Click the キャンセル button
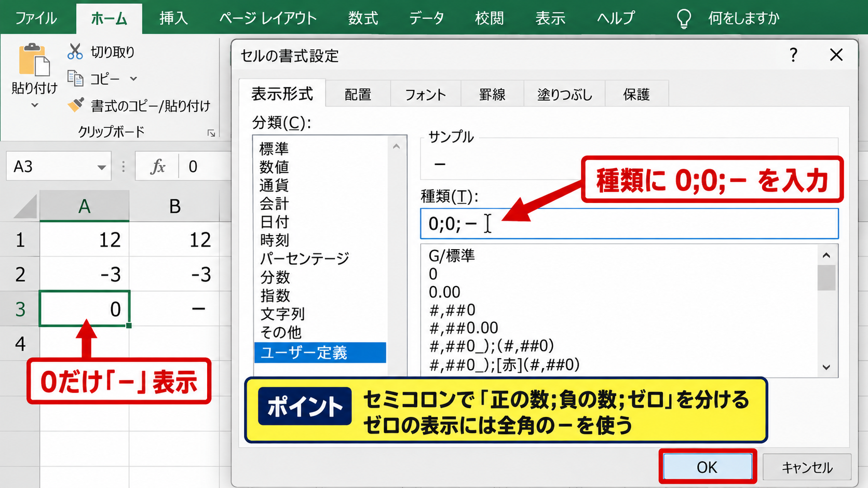Viewport: 868px width, 488px height. 807,467
